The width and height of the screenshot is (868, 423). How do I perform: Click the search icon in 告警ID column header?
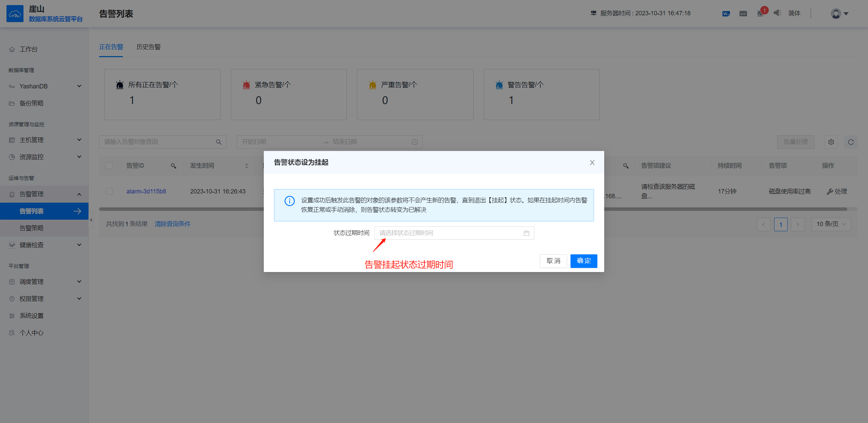pos(173,166)
